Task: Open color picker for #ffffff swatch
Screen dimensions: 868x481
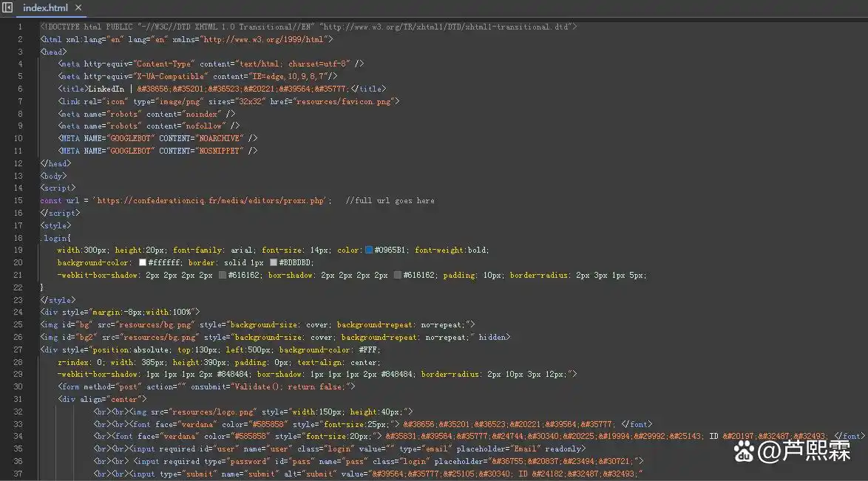Action: [x=142, y=262]
